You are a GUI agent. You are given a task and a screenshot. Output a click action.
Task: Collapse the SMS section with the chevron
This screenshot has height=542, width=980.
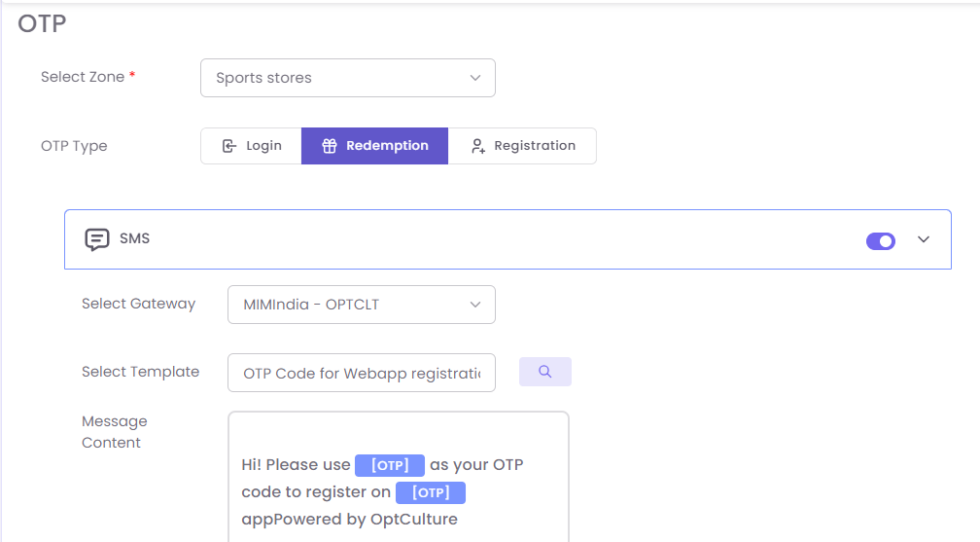coord(924,239)
